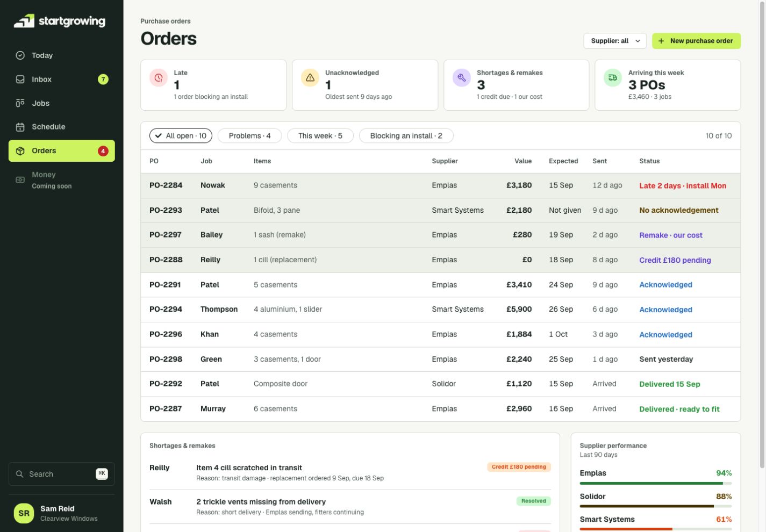
Task: Open the Supplier: all dropdown
Action: (615, 41)
